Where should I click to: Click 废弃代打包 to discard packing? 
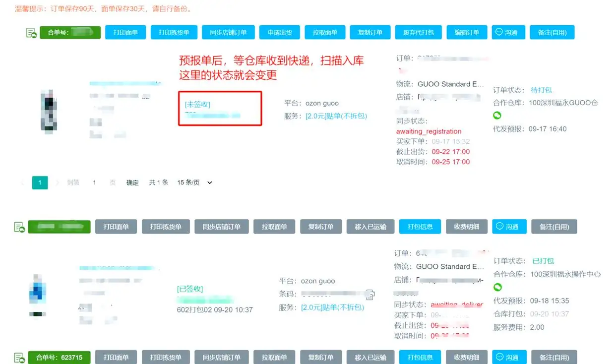(418, 32)
